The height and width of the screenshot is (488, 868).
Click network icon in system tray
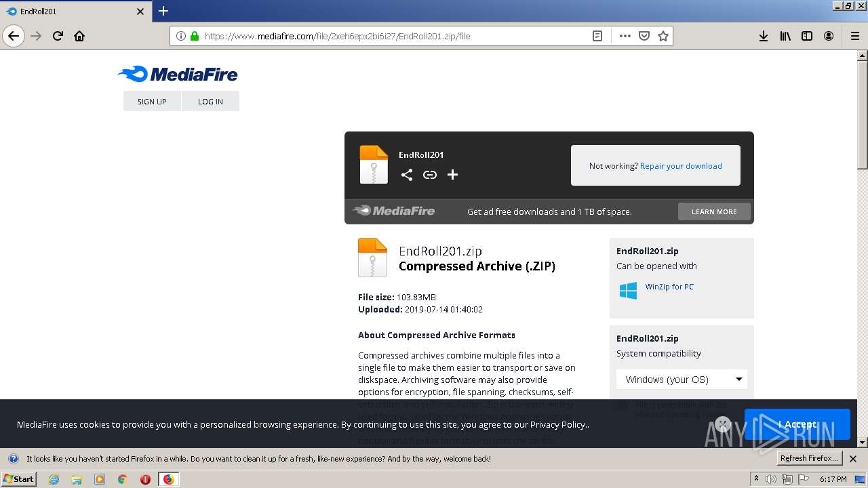tap(787, 479)
